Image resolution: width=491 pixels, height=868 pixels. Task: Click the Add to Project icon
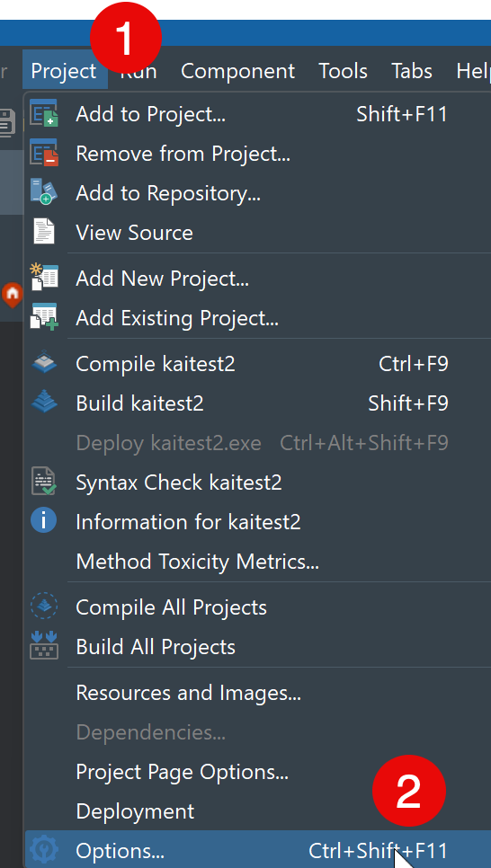(44, 114)
